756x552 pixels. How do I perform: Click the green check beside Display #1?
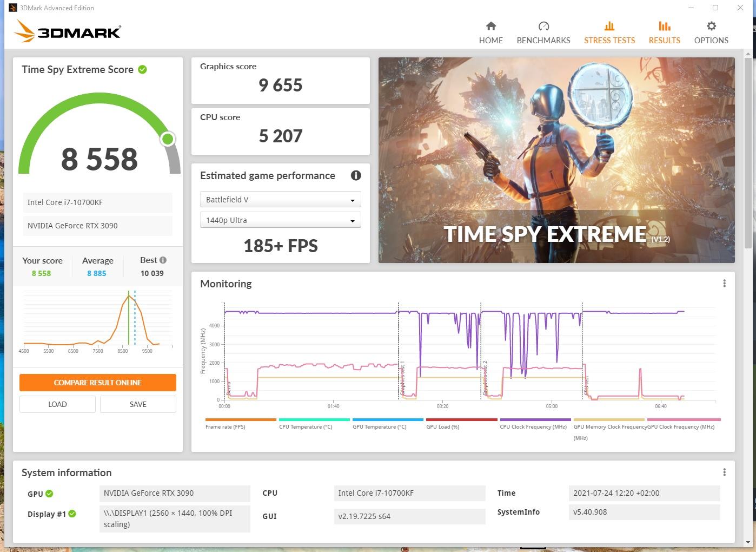pos(72,514)
